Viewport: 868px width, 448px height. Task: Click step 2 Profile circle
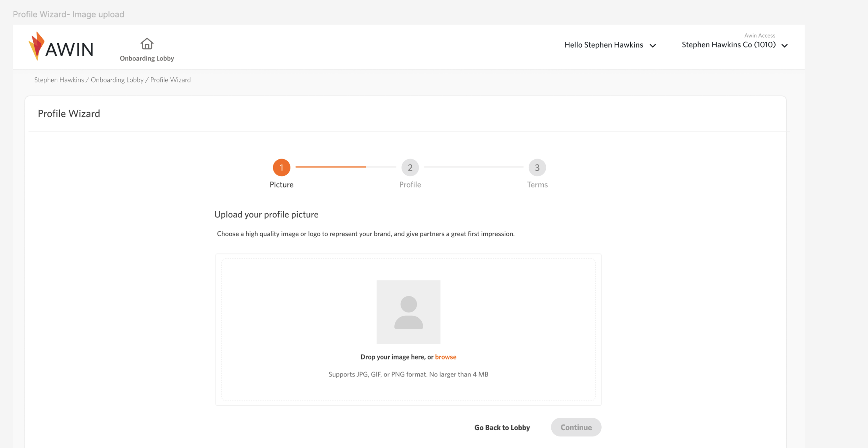pyautogui.click(x=410, y=167)
